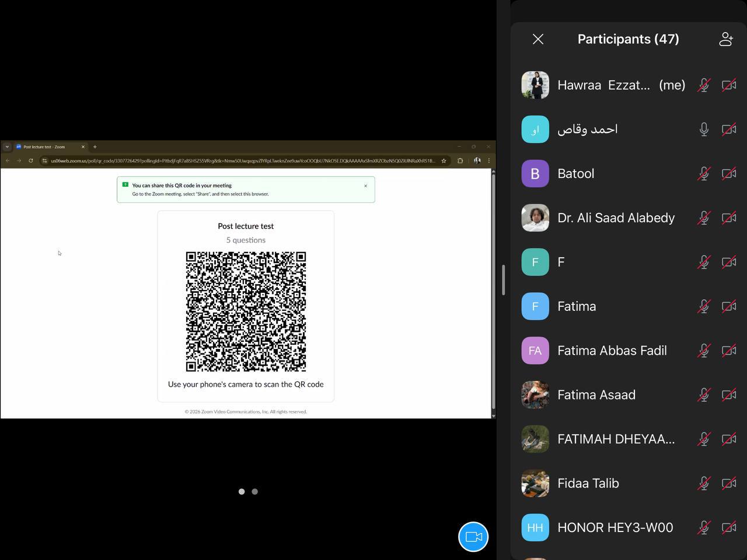Tap Dr. Ali Saad Alabedy's camera icon

(729, 218)
